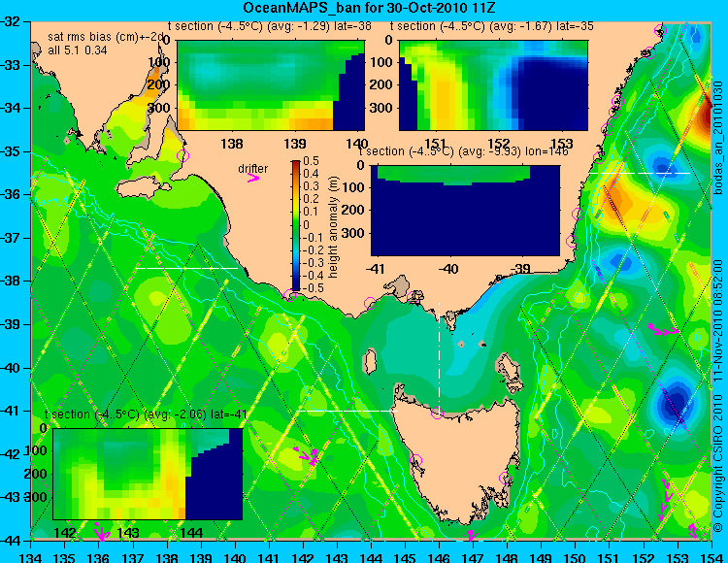Click the magenta drifter arrow at 136E bottom edge
This screenshot has height=563, width=728.
(x=100, y=532)
